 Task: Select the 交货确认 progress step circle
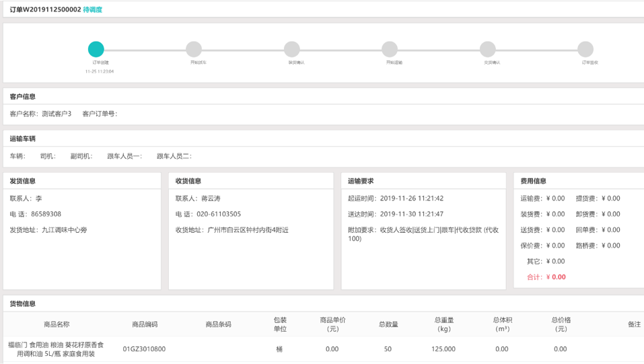[x=488, y=49]
